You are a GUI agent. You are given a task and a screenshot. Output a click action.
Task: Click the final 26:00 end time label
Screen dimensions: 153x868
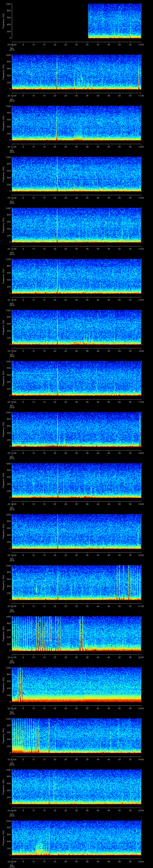[141, 861]
